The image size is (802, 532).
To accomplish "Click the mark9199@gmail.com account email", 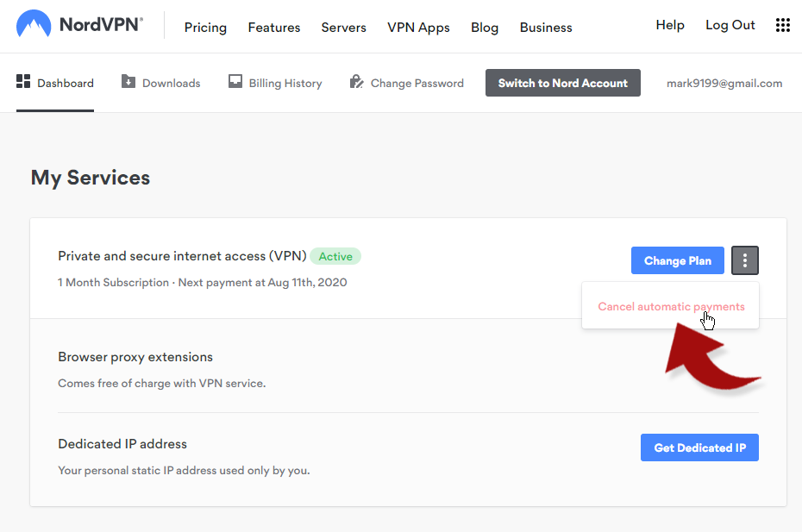I will (x=724, y=83).
